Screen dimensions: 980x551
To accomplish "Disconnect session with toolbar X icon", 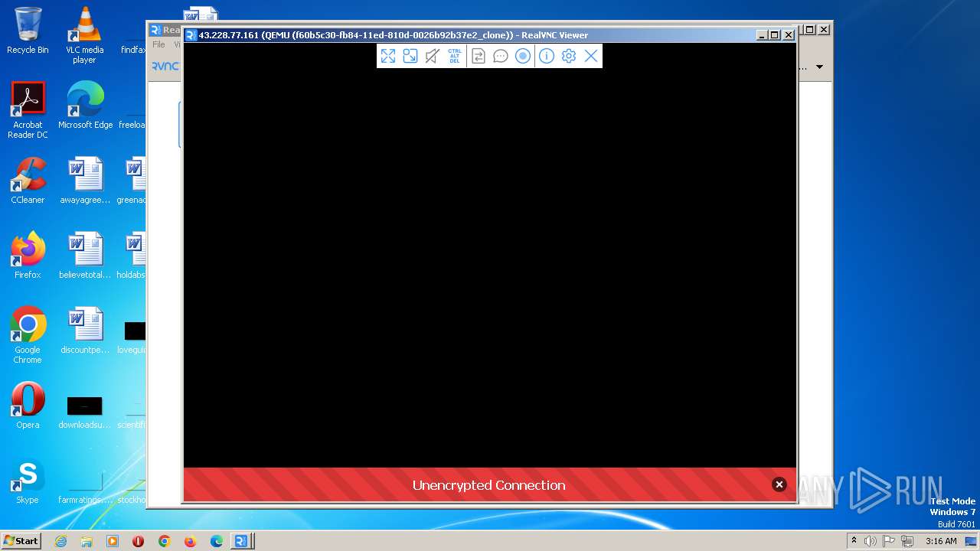I will point(591,56).
